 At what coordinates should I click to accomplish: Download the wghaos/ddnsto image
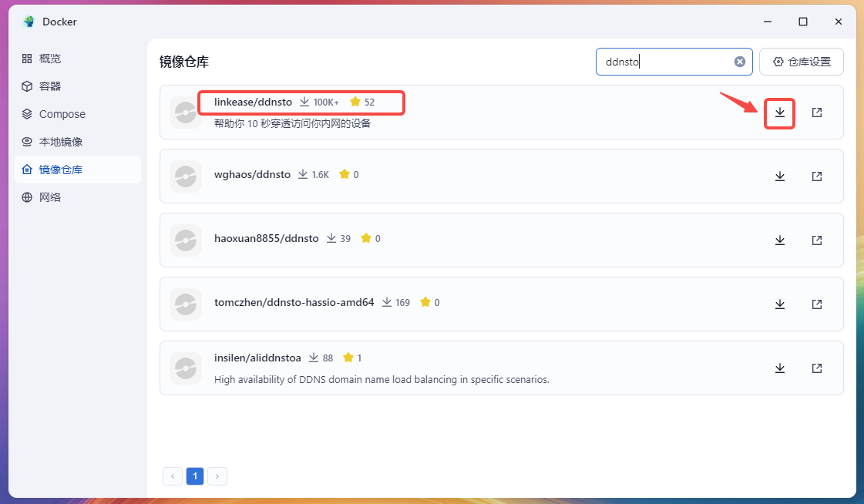tap(780, 176)
